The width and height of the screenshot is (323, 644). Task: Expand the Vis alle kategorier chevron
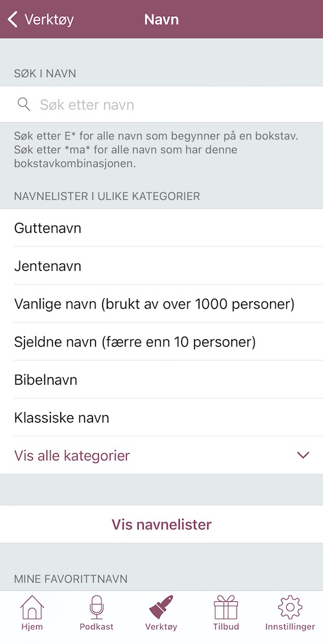pyautogui.click(x=303, y=455)
